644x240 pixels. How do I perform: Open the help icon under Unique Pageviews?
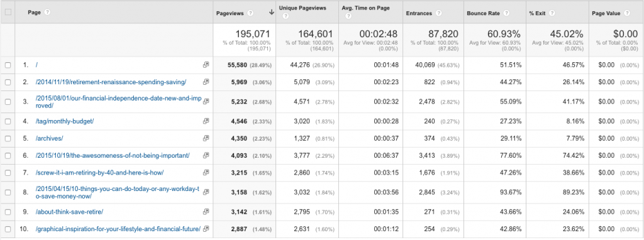tap(286, 16)
